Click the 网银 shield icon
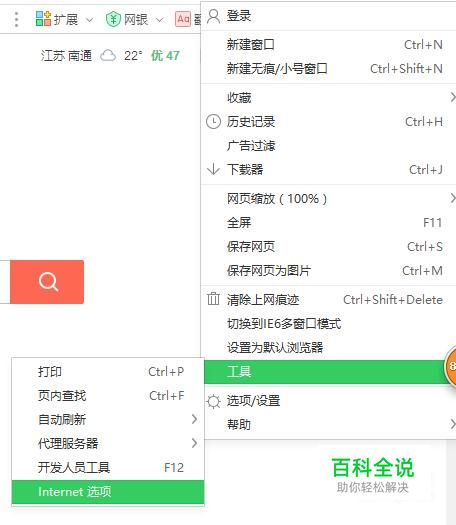456x525 pixels. point(113,19)
